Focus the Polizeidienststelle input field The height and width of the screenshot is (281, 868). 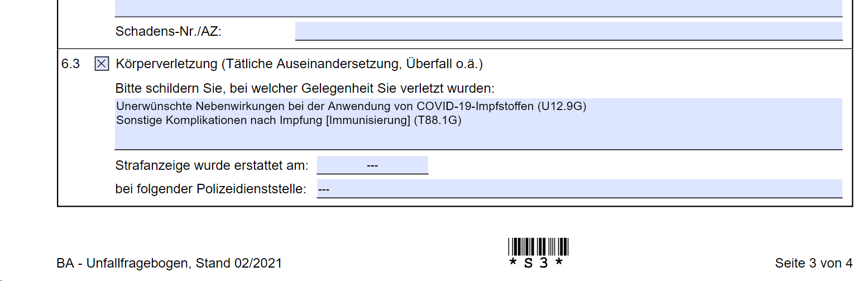579,189
